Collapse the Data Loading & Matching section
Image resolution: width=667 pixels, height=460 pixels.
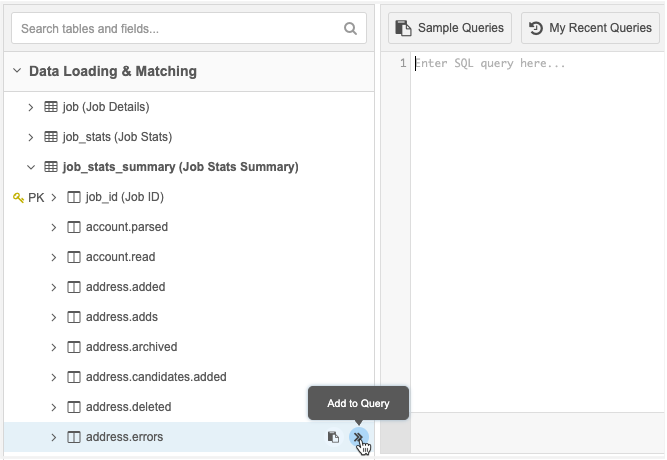pos(17,71)
